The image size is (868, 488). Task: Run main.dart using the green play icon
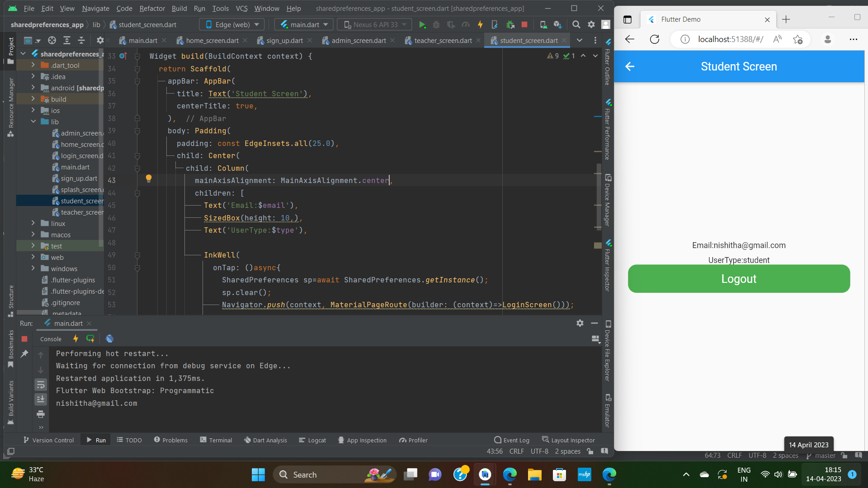click(422, 24)
